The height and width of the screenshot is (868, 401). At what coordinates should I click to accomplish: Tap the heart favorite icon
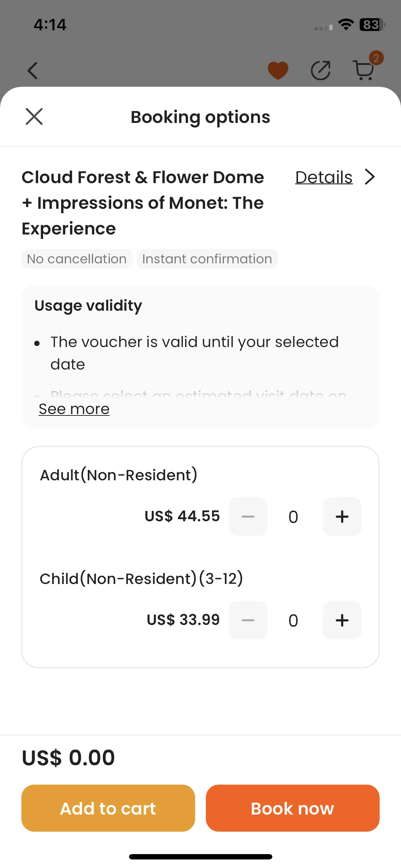(278, 70)
